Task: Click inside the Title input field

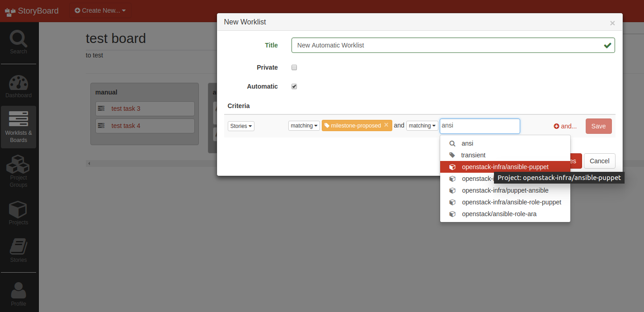Action: (x=452, y=45)
